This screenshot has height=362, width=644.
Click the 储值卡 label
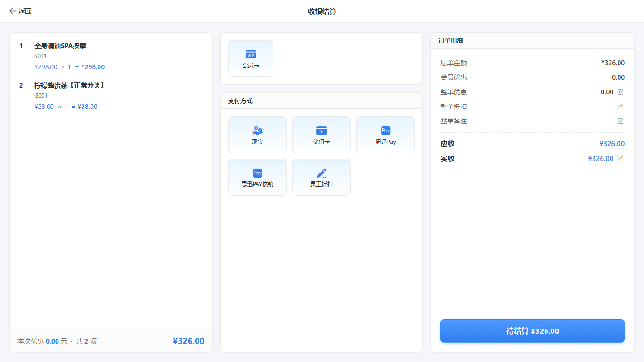tap(322, 142)
